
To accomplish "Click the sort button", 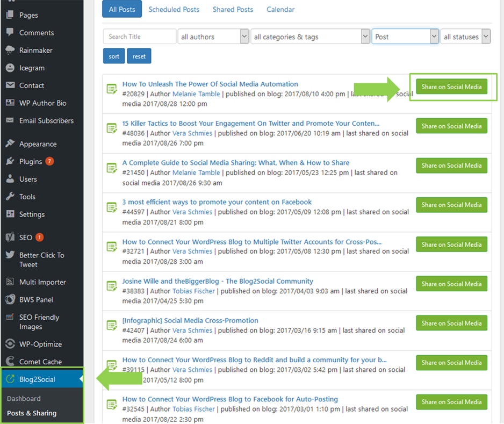I will click(114, 56).
